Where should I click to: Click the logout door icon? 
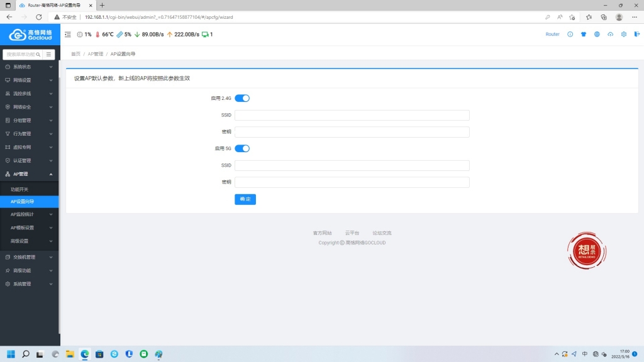636,35
